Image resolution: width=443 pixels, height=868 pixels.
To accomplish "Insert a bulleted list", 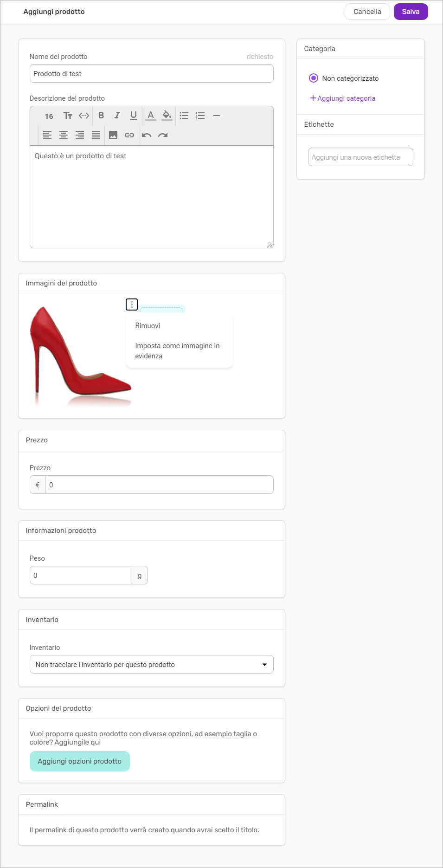I will coord(184,116).
